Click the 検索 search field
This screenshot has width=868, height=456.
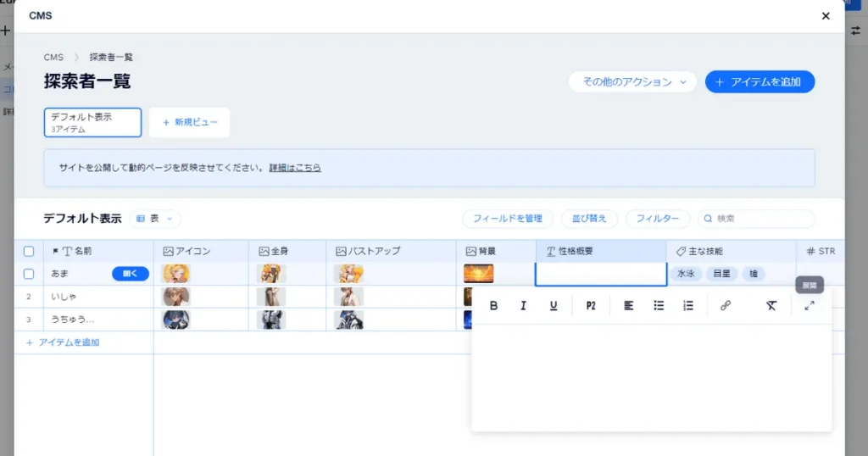(756, 219)
